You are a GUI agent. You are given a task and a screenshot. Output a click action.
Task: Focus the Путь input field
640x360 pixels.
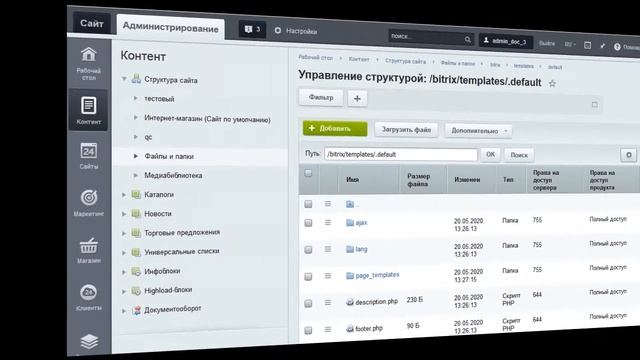click(x=401, y=154)
